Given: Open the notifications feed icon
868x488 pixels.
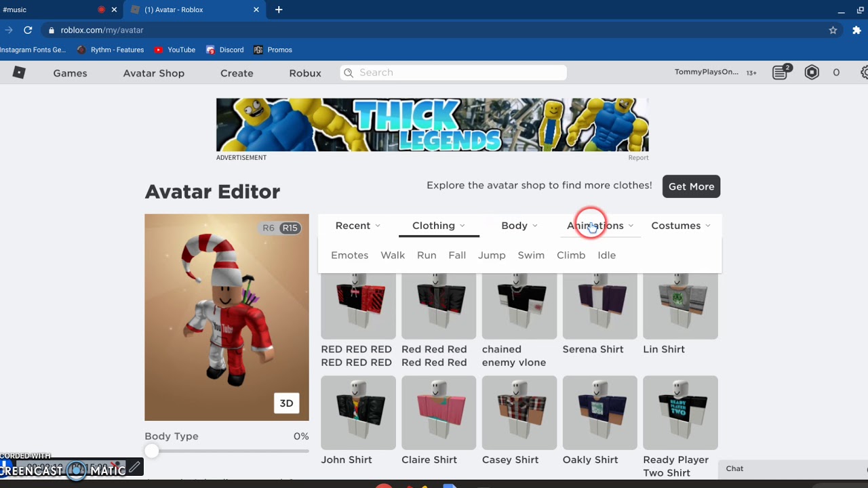Looking at the screenshot, I should 781,72.
